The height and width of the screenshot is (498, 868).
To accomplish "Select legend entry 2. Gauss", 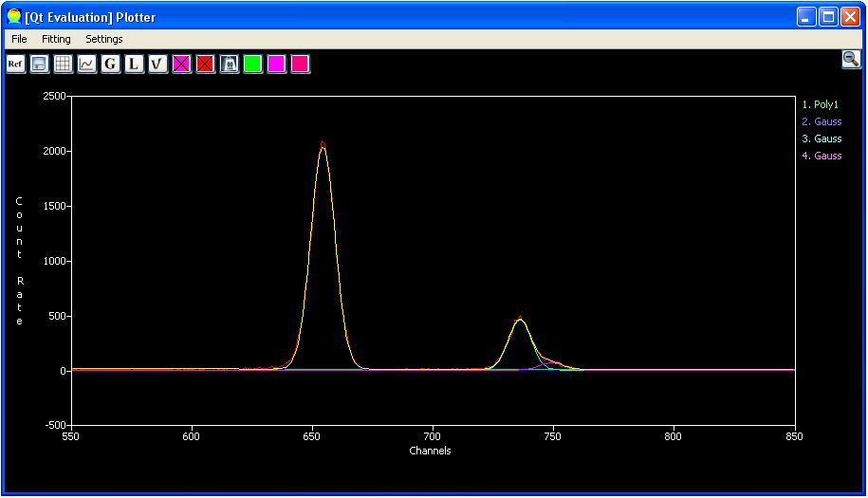I will pyautogui.click(x=822, y=121).
